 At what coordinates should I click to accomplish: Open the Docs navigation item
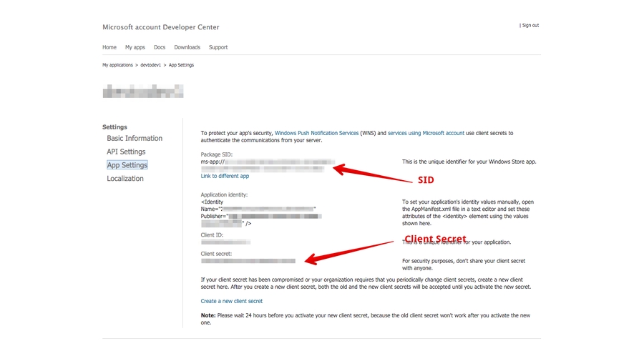pos(160,47)
